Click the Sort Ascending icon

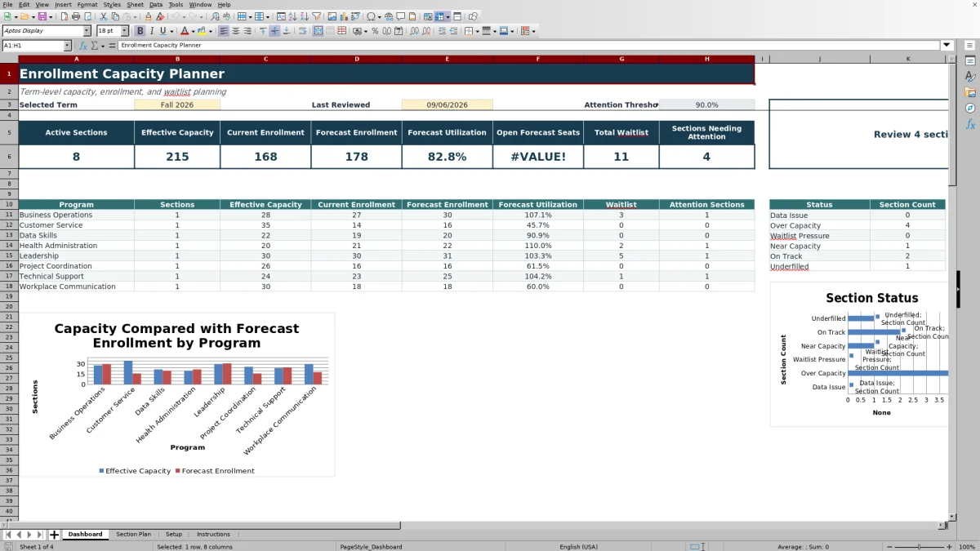(x=292, y=16)
